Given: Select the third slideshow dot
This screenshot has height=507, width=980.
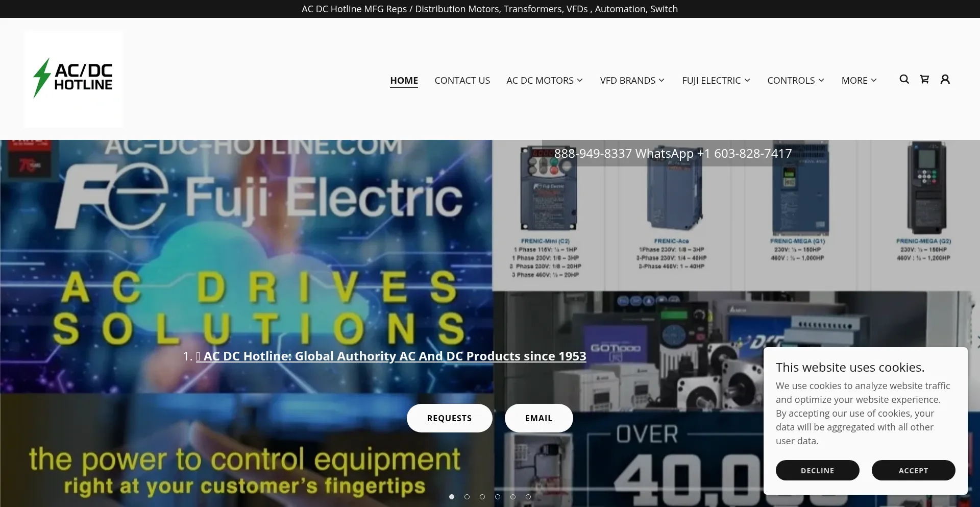Looking at the screenshot, I should [x=482, y=497].
